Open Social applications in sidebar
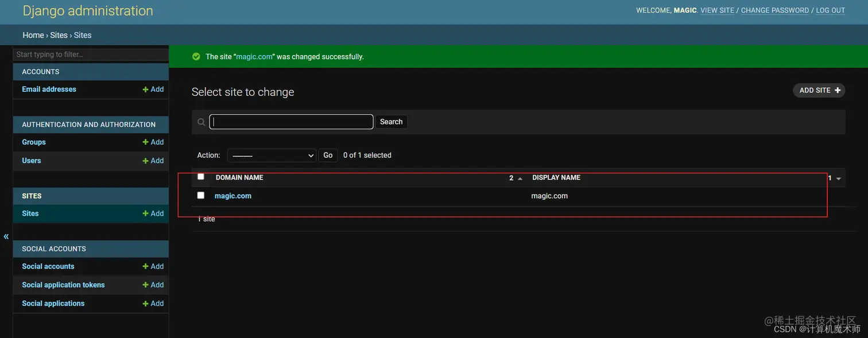 (53, 303)
